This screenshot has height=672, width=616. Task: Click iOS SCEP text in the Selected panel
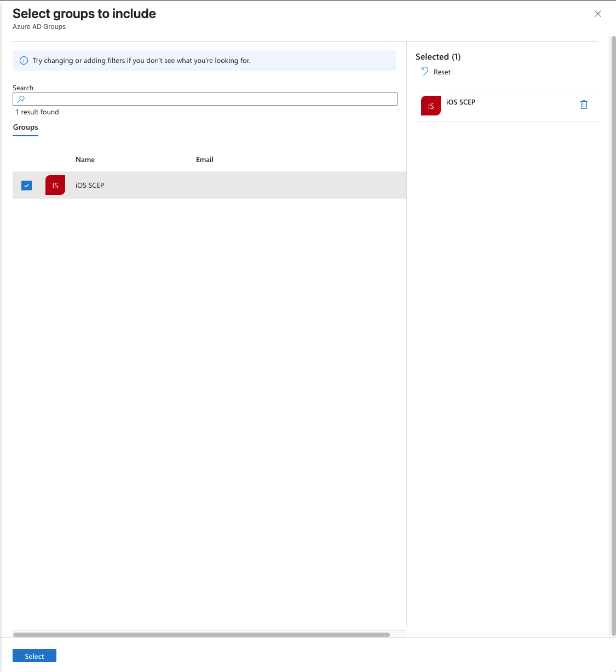460,102
